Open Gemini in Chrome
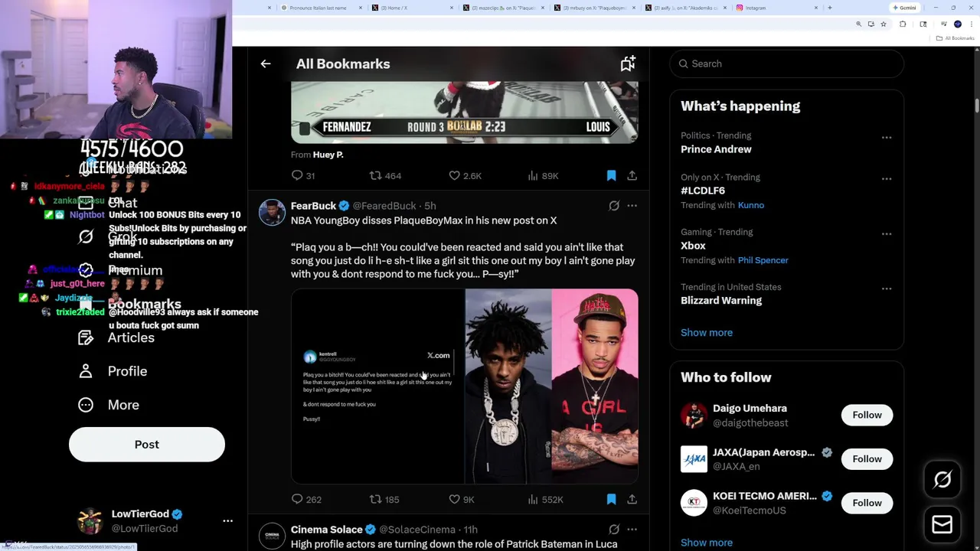The width and height of the screenshot is (980, 551). [x=904, y=8]
